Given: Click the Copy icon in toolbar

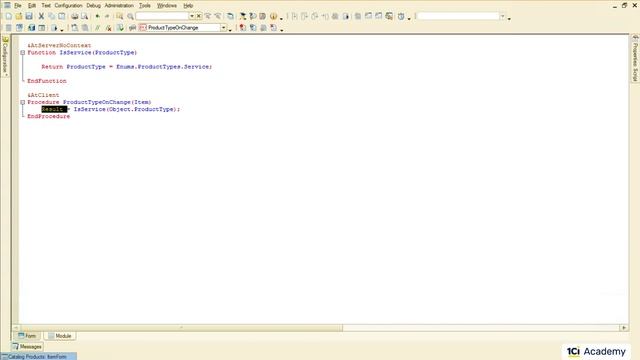Looking at the screenshot, I should click(51, 16).
